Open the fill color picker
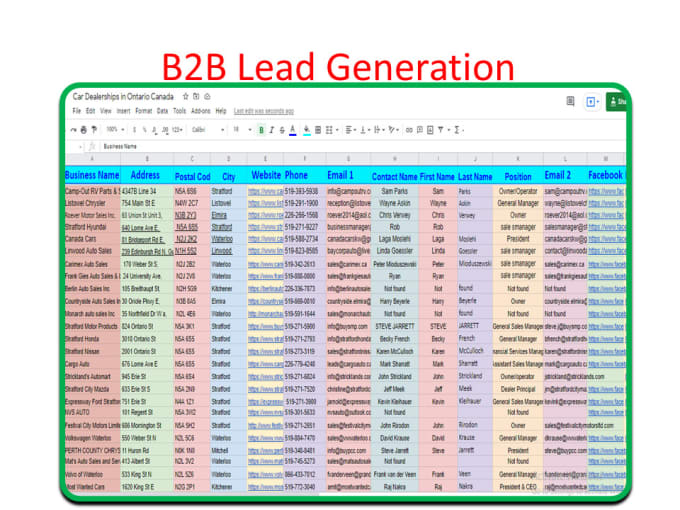Image resolution: width=680 pixels, height=510 pixels. pos(307,130)
